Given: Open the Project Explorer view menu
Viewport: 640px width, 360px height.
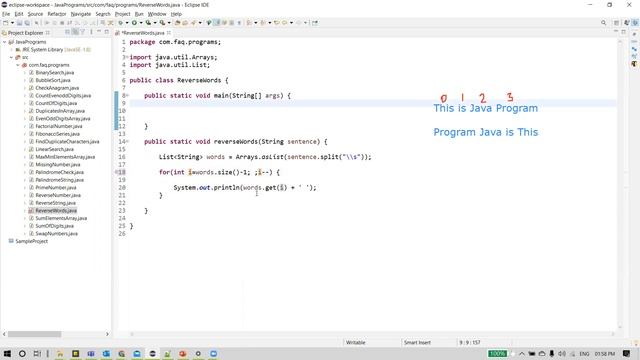Looking at the screenshot, I should [x=91, y=32].
